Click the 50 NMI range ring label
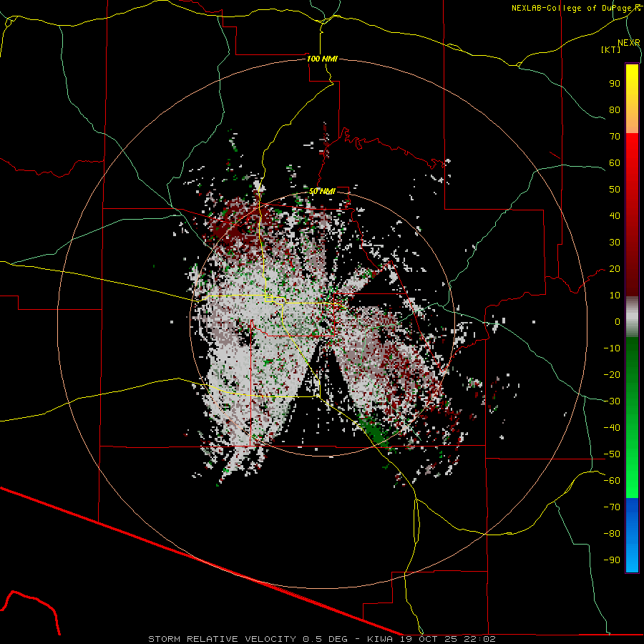This screenshot has width=644, height=644. (x=322, y=191)
